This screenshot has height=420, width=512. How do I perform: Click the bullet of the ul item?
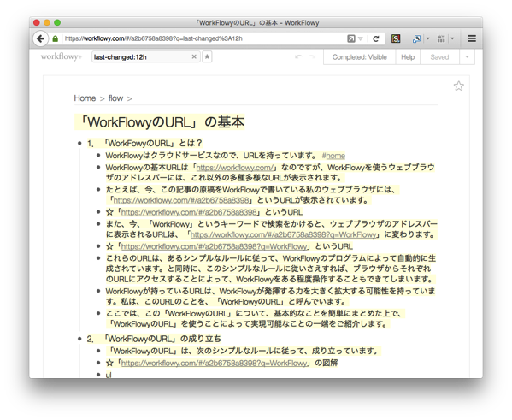tap(98, 375)
